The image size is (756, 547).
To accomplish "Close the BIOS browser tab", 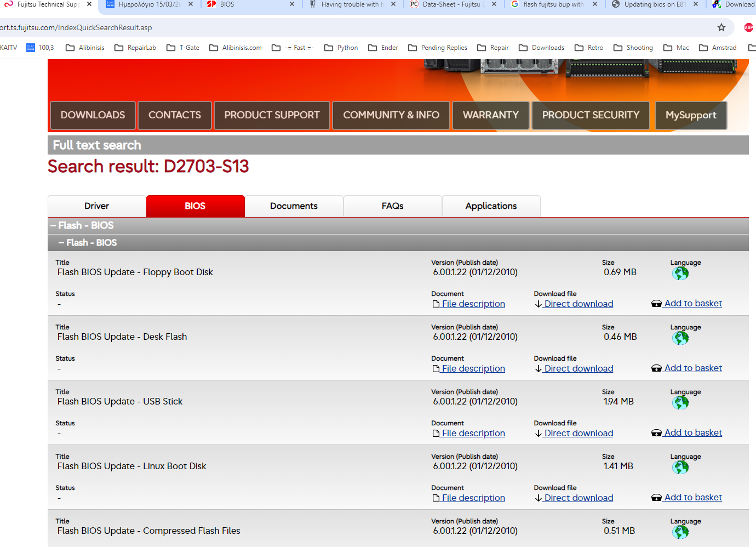I will (292, 4).
